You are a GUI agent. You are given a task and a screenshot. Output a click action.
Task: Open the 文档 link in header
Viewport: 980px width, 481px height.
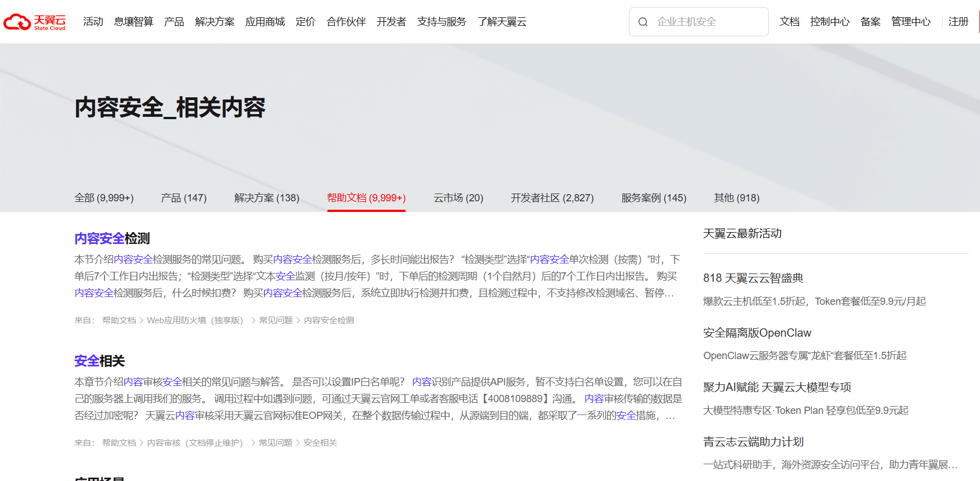789,22
